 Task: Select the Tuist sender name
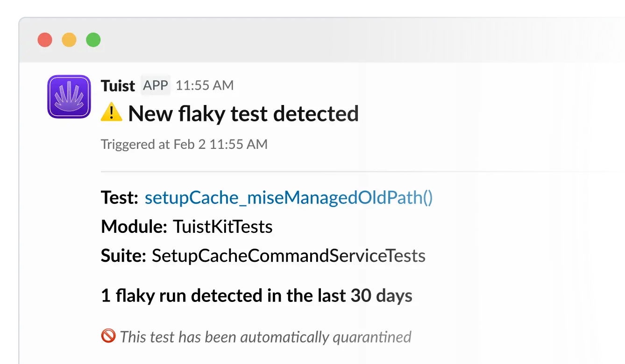(117, 85)
